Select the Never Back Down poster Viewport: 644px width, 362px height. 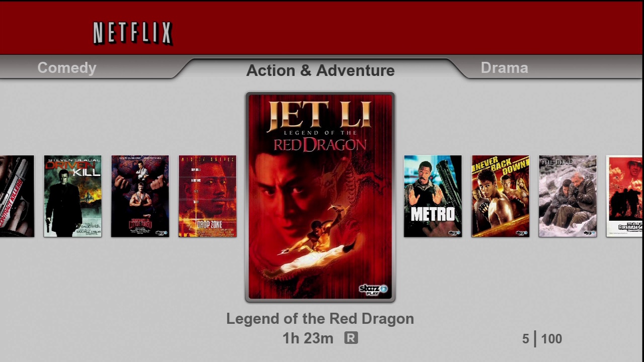(x=500, y=196)
